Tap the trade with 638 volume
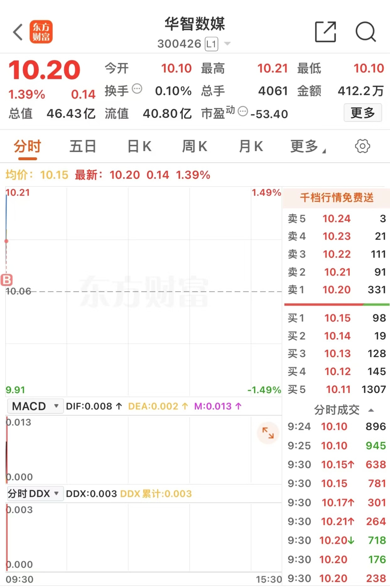 337,465
